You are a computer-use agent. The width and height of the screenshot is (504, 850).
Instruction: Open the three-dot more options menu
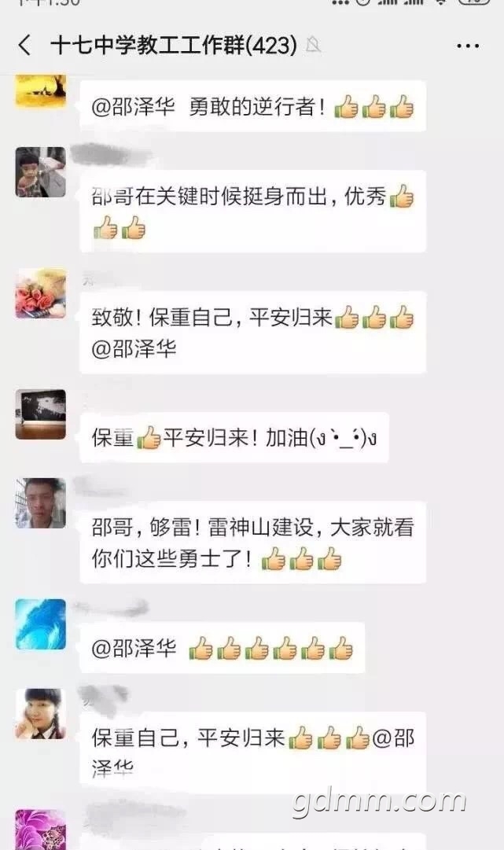[467, 46]
